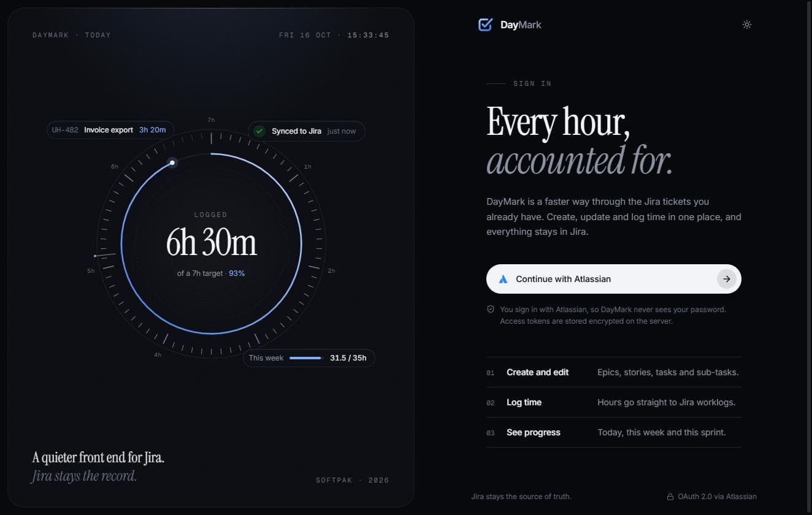Click the 15:33:45 clock readout
The image size is (812, 515).
point(368,35)
